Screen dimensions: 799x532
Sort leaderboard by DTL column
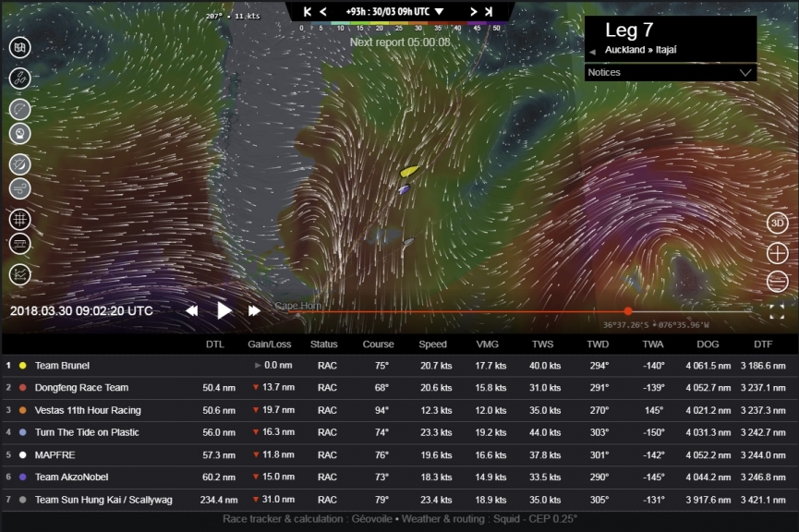[215, 344]
